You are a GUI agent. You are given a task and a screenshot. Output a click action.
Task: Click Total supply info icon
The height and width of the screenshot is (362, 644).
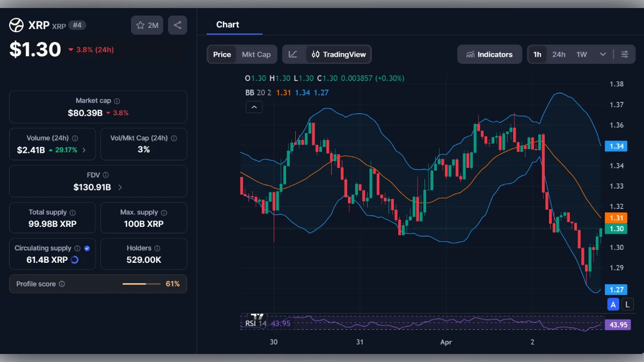(x=72, y=213)
